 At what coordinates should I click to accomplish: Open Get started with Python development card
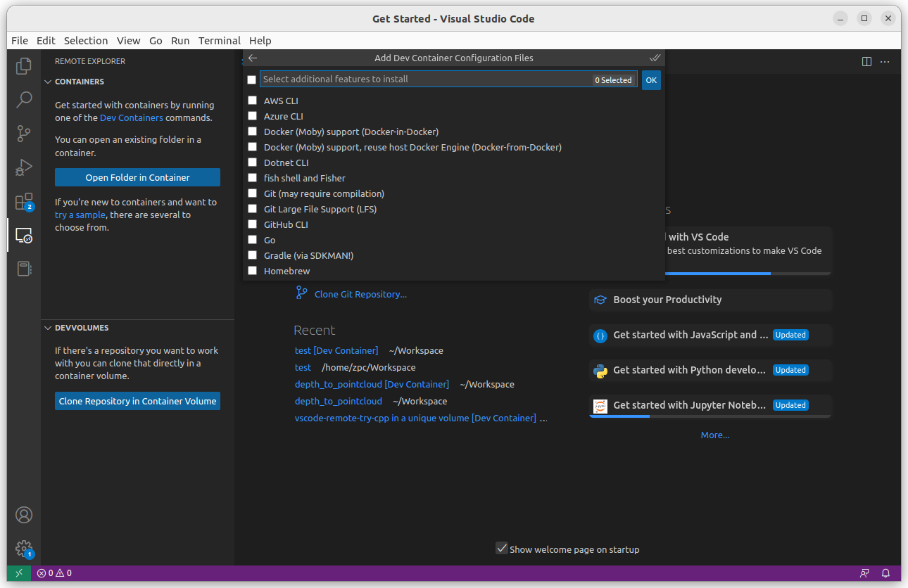click(x=710, y=370)
